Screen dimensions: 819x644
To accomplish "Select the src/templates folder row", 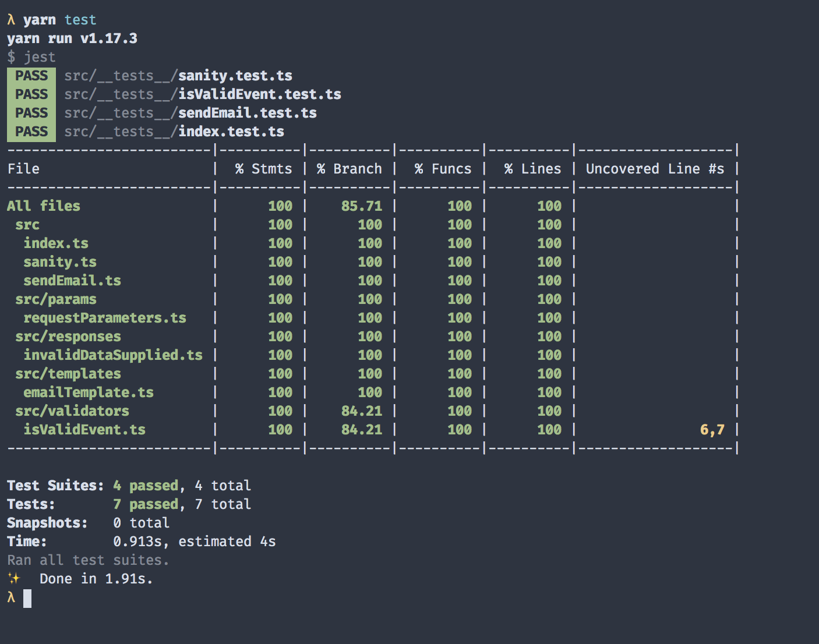I will [x=68, y=374].
